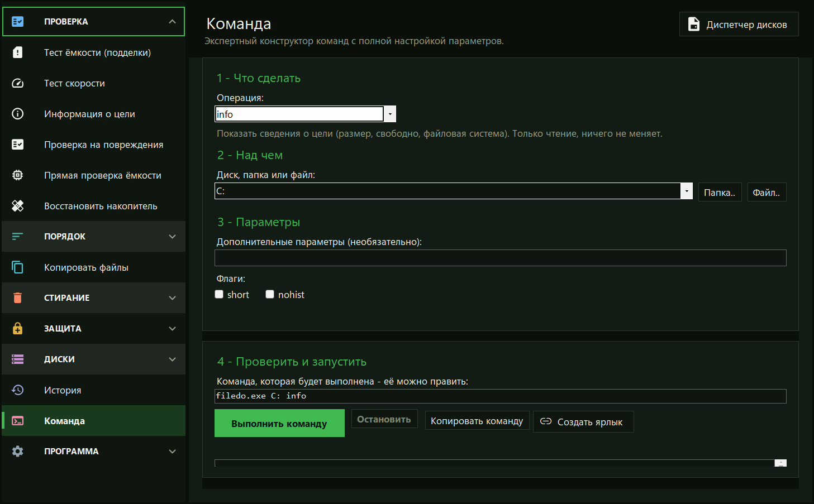Open Тест ёмкости (подделки) page

point(93,52)
